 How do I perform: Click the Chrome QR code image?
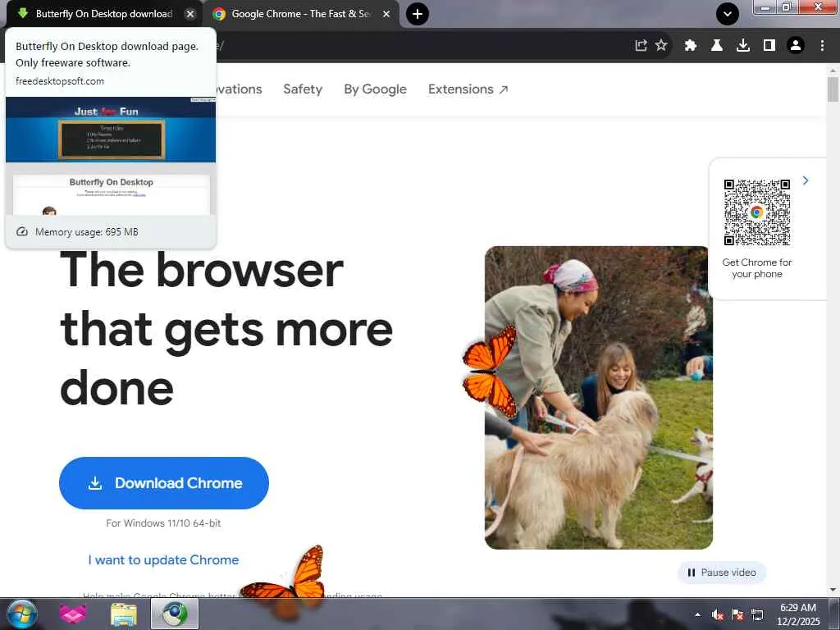tap(757, 212)
